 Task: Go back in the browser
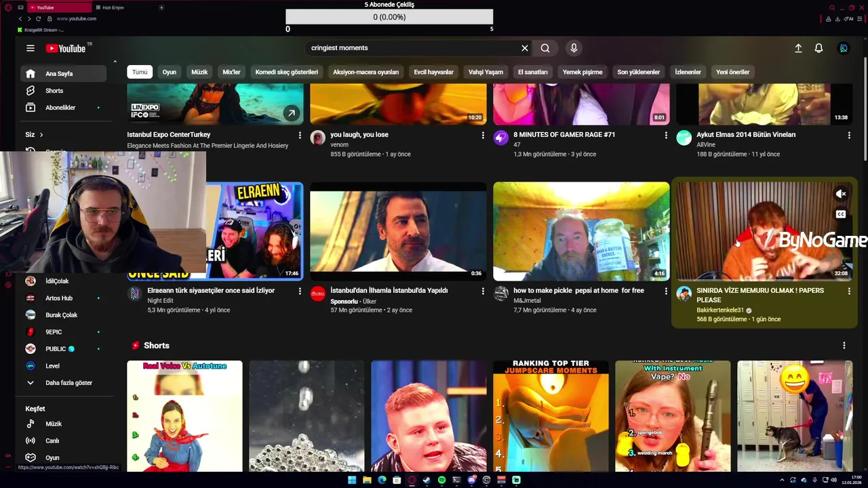click(x=20, y=18)
